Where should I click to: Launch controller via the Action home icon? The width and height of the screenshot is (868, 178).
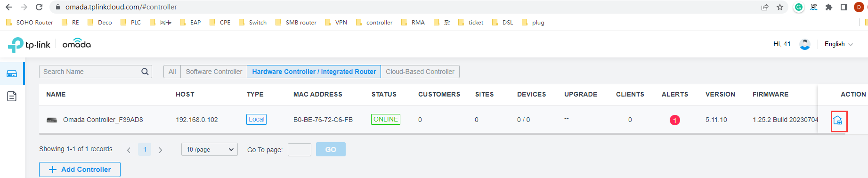(x=838, y=121)
